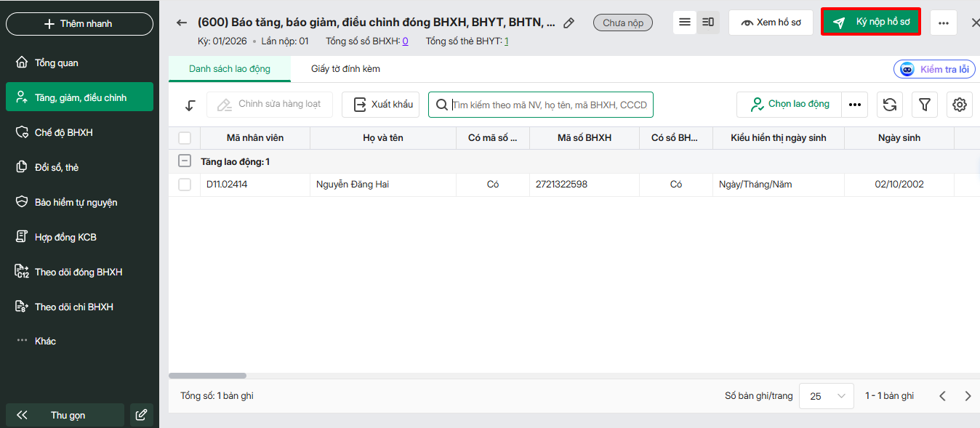Open the ellipsis menu next to Chọn lao động
The image size is (980, 428).
(855, 105)
